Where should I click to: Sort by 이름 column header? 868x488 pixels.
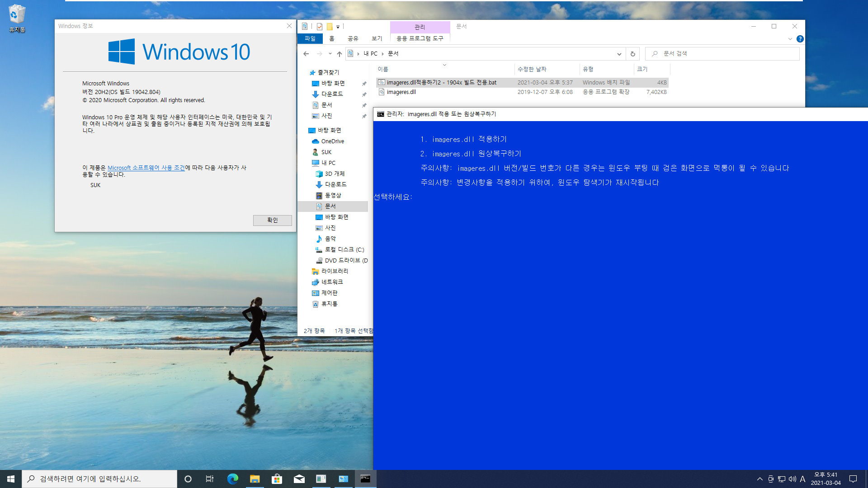tap(445, 69)
